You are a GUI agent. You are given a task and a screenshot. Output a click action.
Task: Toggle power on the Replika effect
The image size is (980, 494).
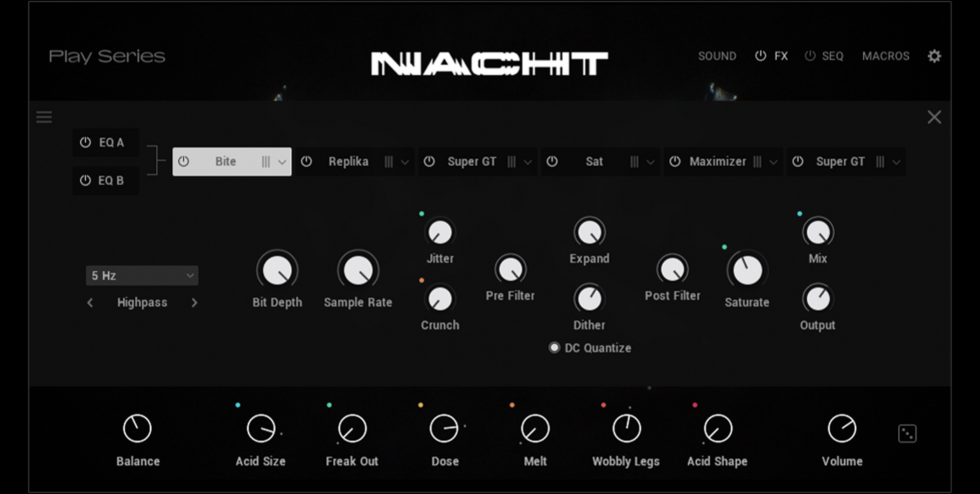pyautogui.click(x=306, y=162)
